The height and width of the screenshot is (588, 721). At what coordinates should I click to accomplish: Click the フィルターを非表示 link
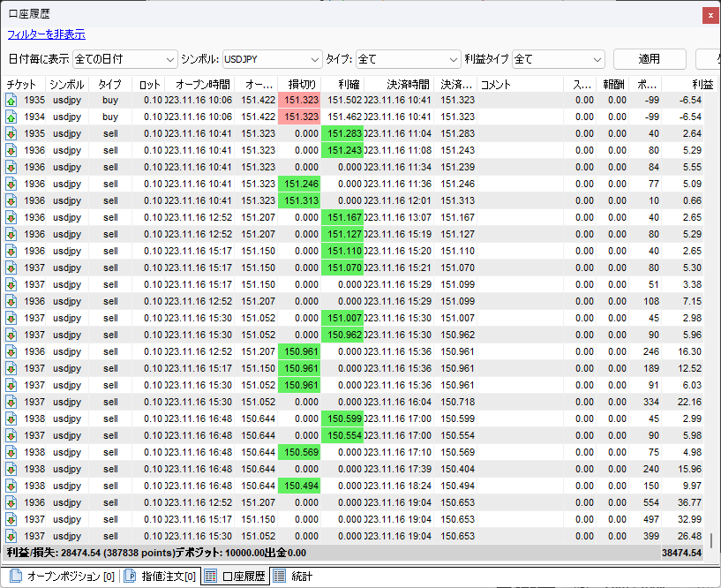tap(46, 34)
